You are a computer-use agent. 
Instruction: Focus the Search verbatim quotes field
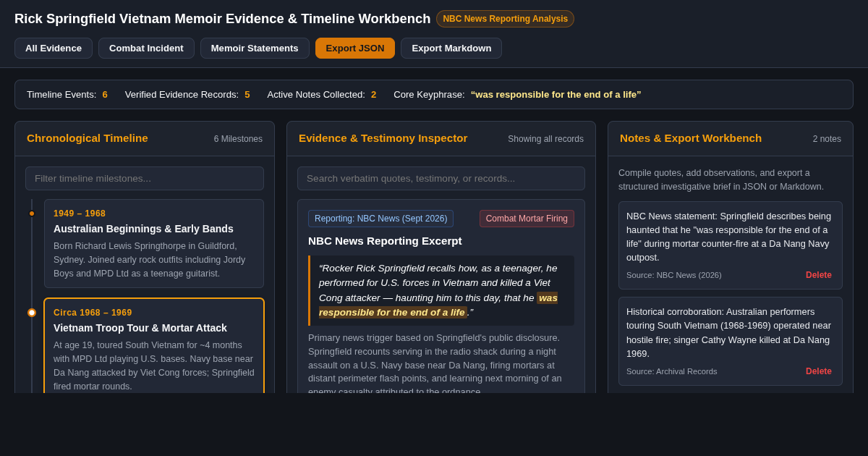click(441, 179)
